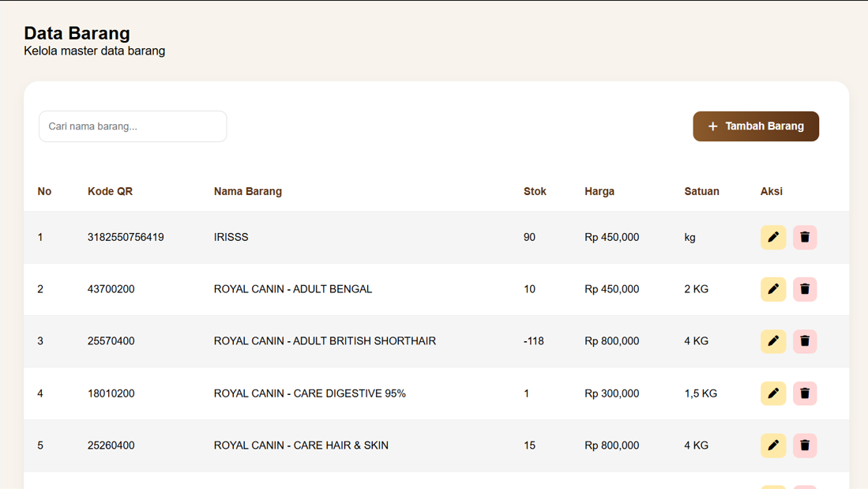Click the stock value -118
This screenshot has width=868, height=489.
(534, 341)
